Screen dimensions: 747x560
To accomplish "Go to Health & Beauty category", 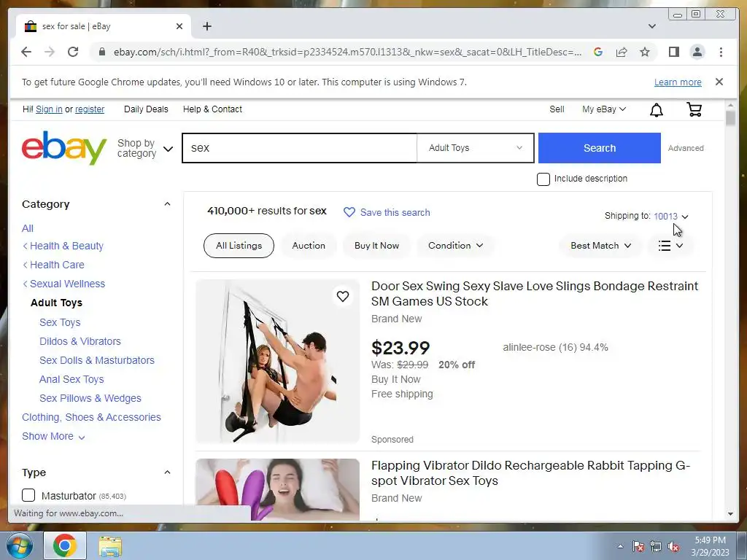I will click(66, 246).
